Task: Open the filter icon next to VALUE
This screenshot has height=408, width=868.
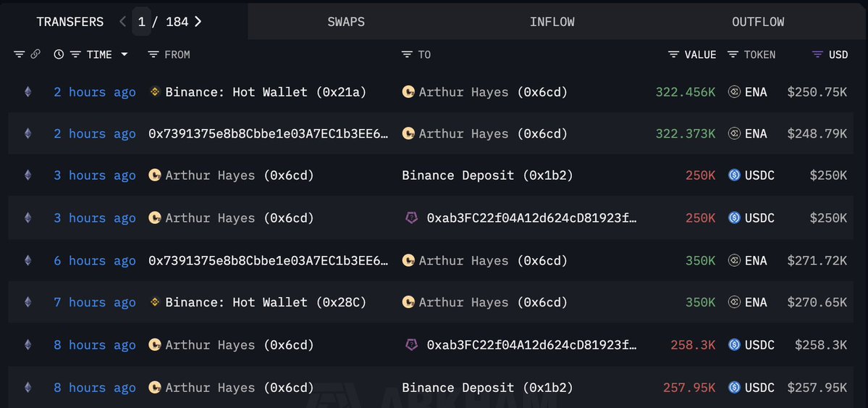Action: (674, 54)
